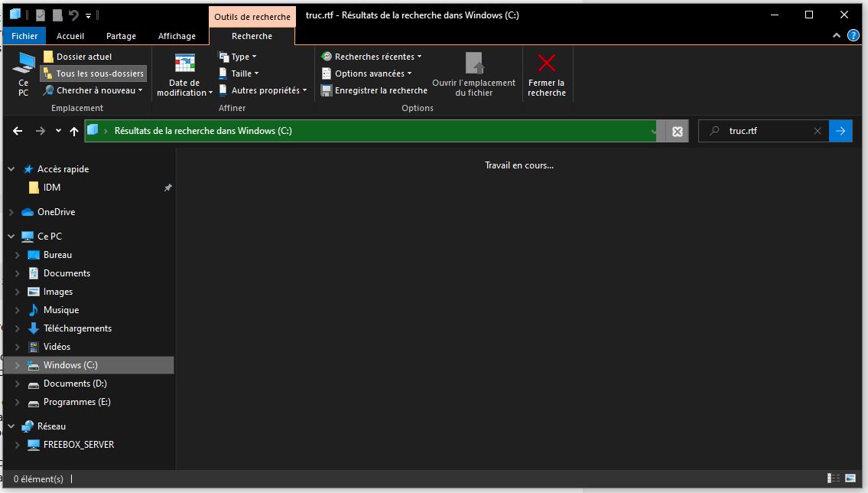Open Options avancées menu

coord(366,73)
